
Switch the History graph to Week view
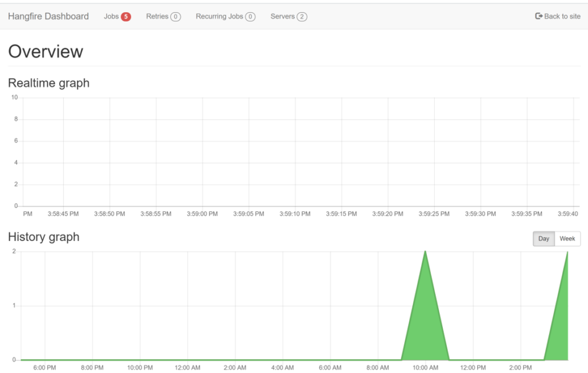(567, 238)
